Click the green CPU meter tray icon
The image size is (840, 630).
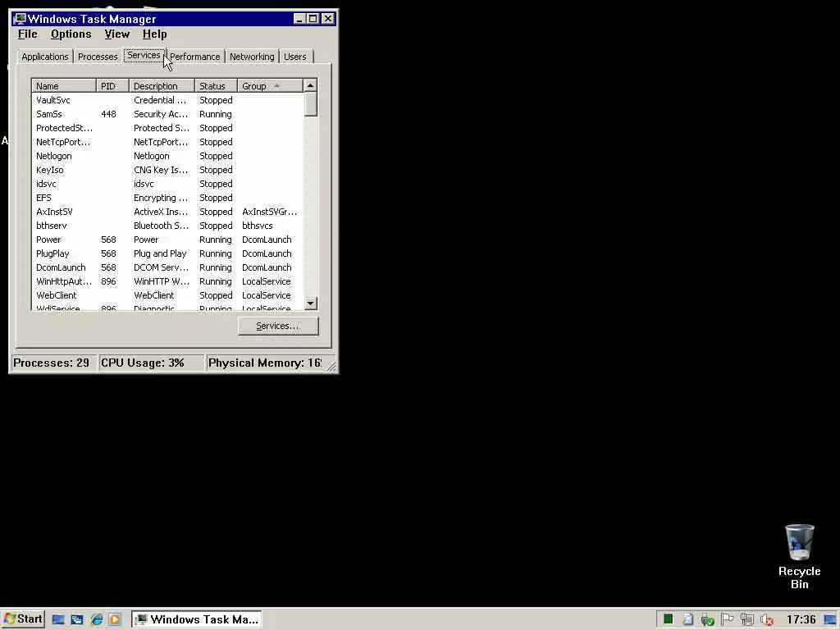[x=668, y=619]
